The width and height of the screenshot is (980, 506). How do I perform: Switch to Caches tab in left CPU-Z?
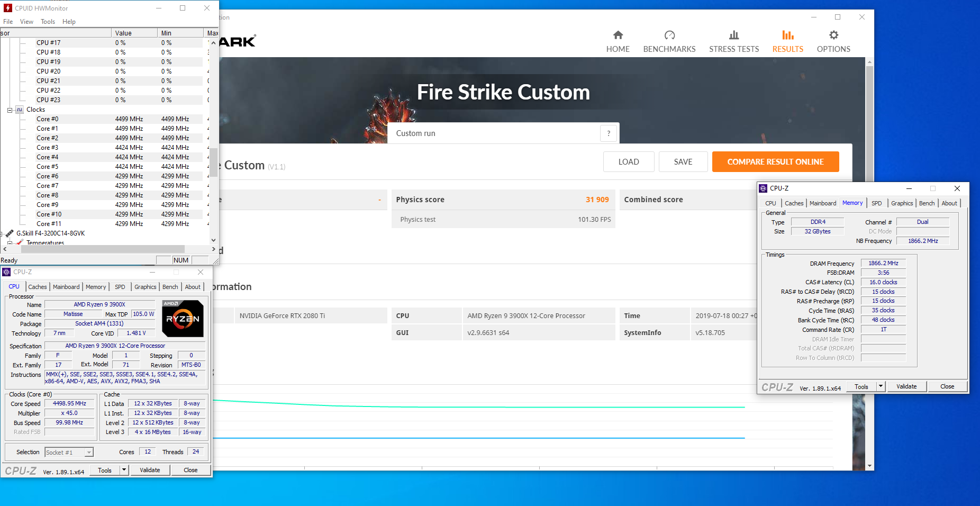click(38, 287)
